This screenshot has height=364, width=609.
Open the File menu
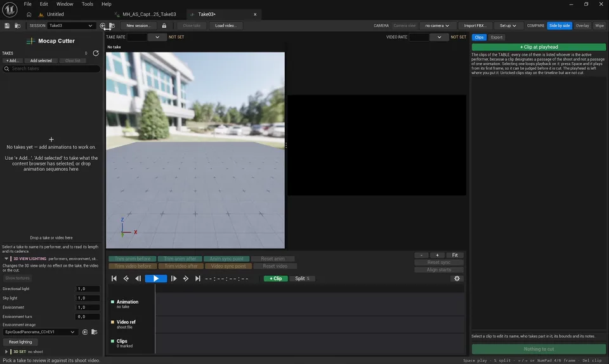27,4
